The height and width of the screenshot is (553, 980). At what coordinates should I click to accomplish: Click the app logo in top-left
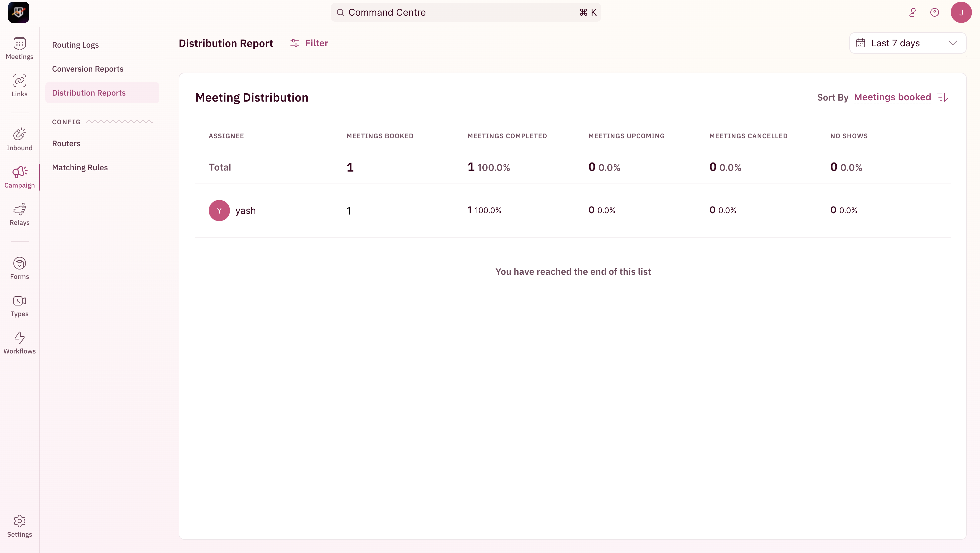coord(19,12)
